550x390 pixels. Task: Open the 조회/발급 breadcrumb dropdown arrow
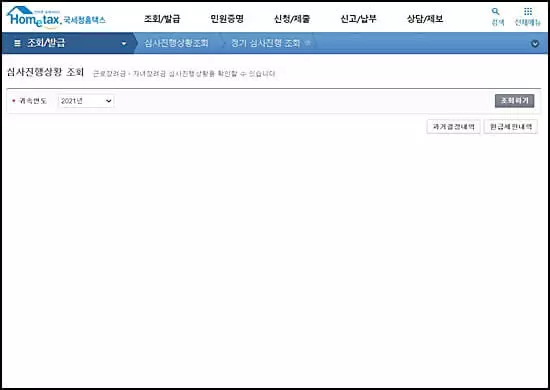(x=123, y=44)
